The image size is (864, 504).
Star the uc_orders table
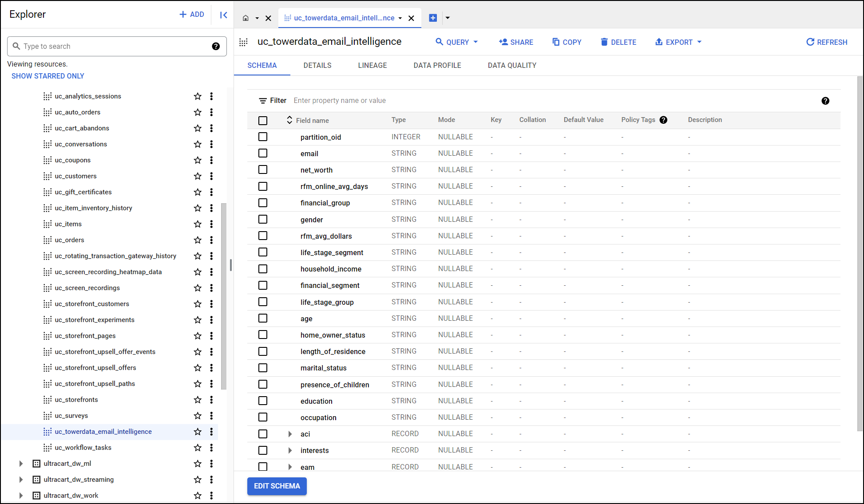198,240
